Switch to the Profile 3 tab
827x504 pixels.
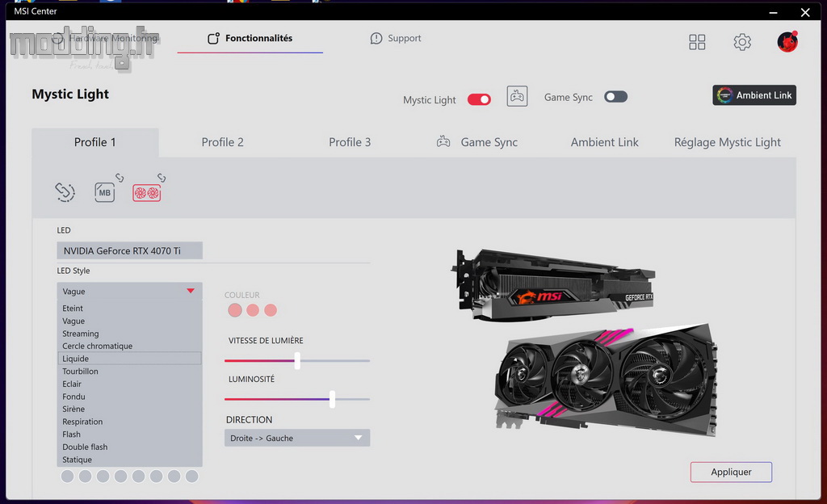tap(350, 142)
